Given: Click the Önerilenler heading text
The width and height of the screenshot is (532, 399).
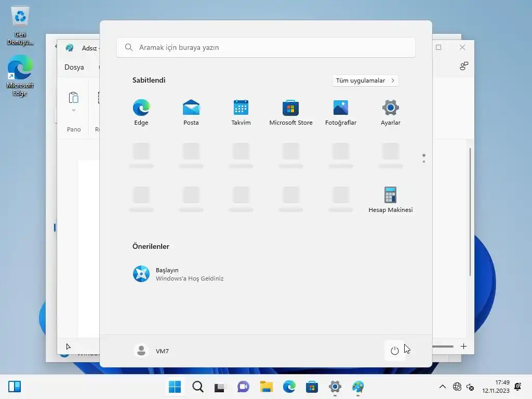Looking at the screenshot, I should [x=151, y=246].
